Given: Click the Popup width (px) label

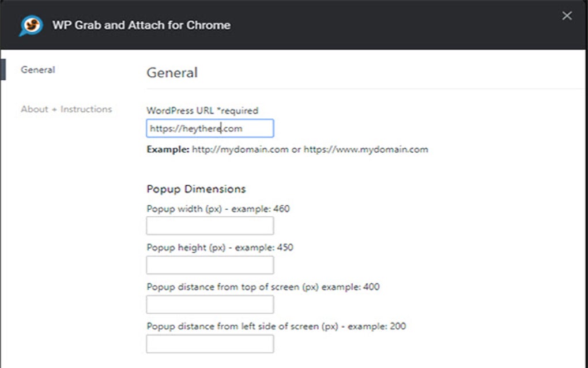Looking at the screenshot, I should [x=218, y=209].
